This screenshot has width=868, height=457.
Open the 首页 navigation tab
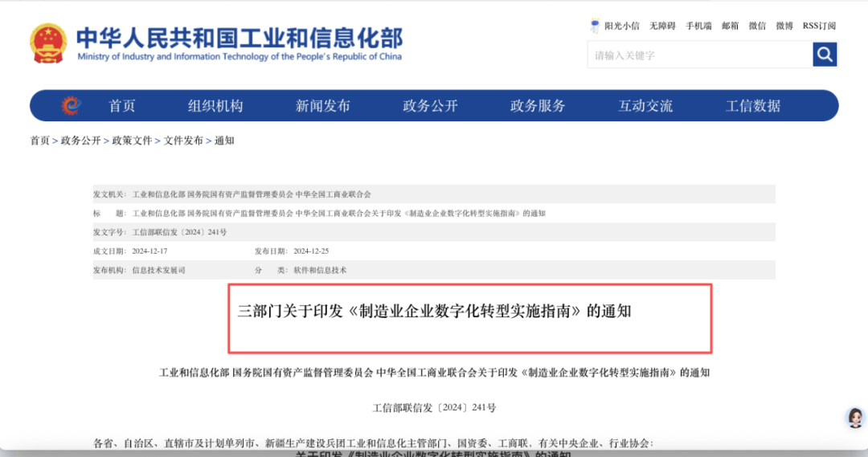coord(122,106)
